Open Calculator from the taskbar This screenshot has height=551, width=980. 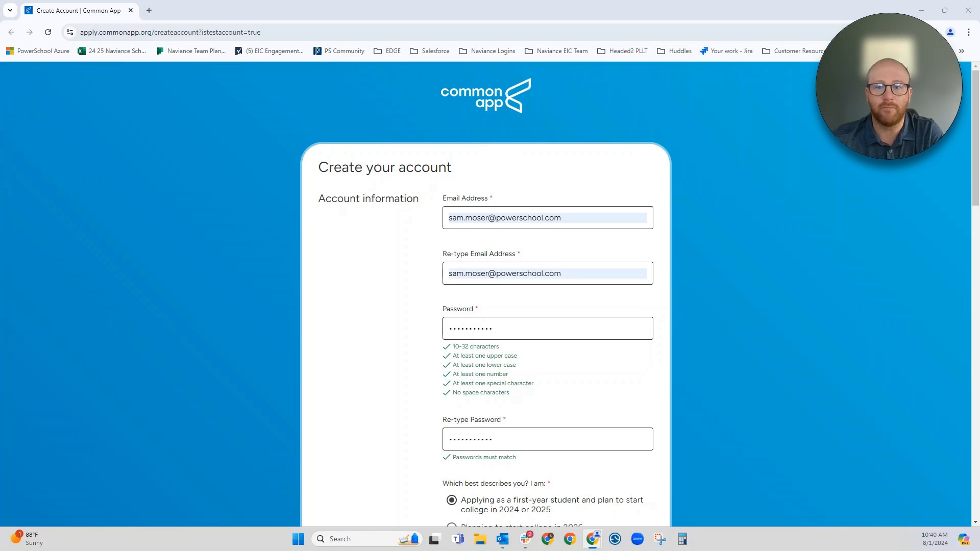point(682,539)
